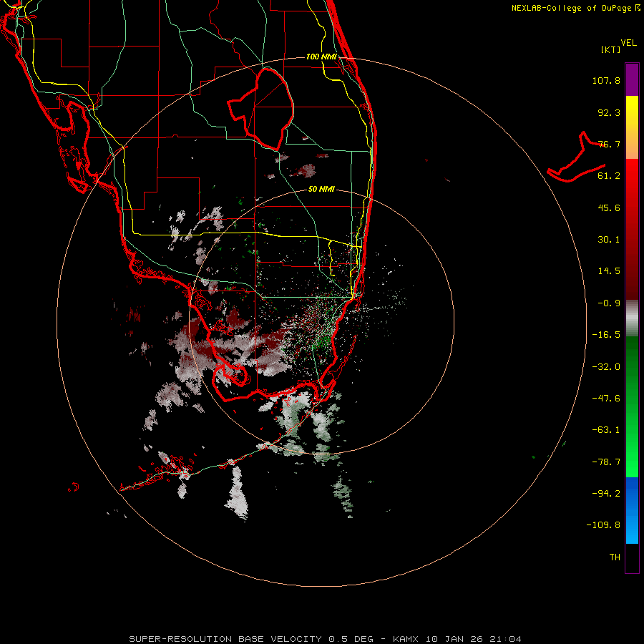644x644 pixels.
Task: Click the Grand Bahama island outline
Action: coord(576,157)
